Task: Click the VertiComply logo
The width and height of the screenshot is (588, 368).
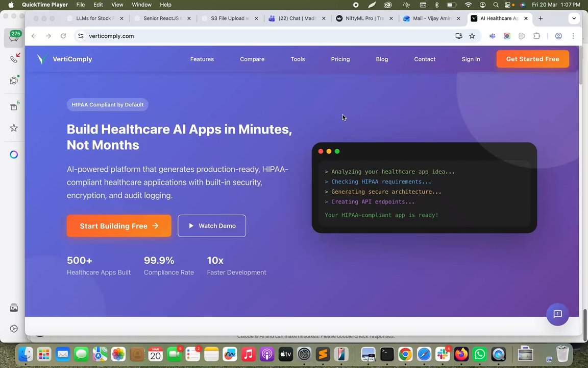Action: point(64,59)
